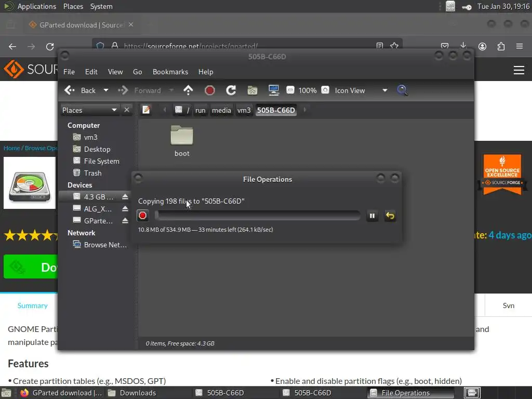
Task: Close the Places side pane
Action: tap(127, 110)
